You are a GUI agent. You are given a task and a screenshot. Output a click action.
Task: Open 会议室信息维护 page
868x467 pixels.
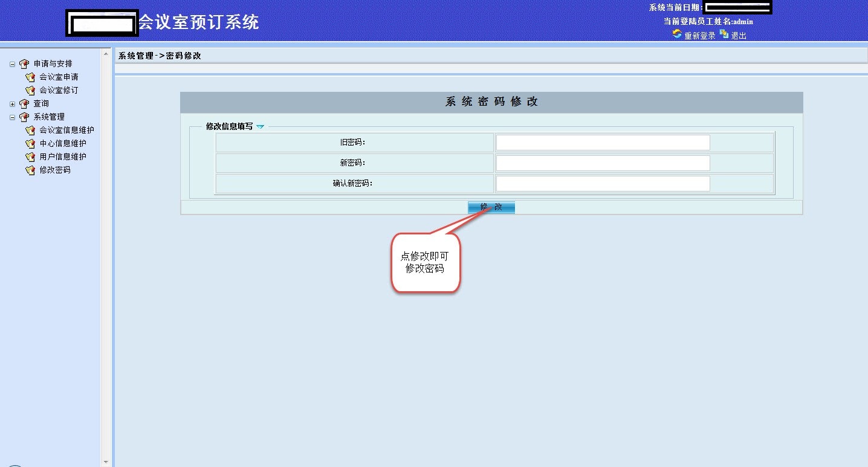[66, 130]
